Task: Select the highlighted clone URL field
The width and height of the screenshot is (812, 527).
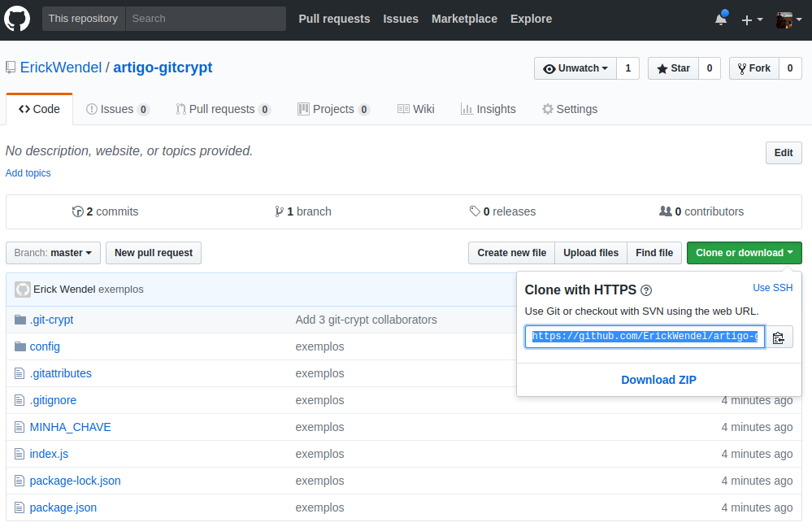Action: click(x=642, y=336)
